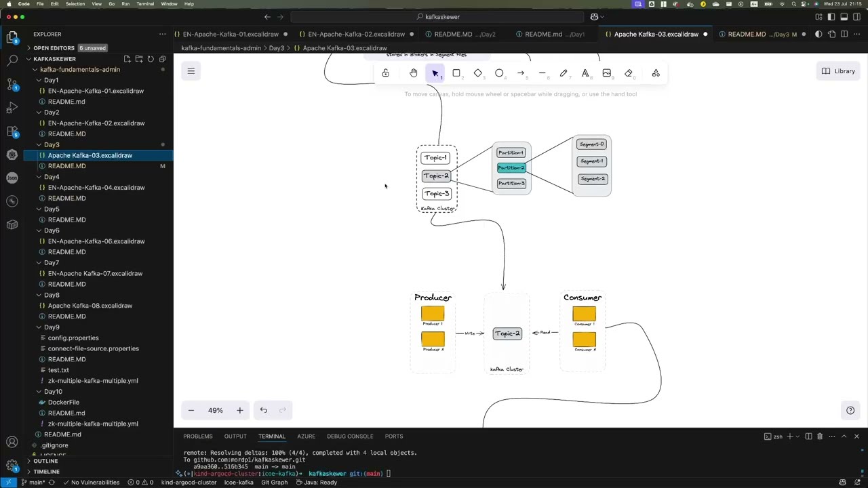
Task: Select the Eraser tool
Action: pyautogui.click(x=629, y=73)
